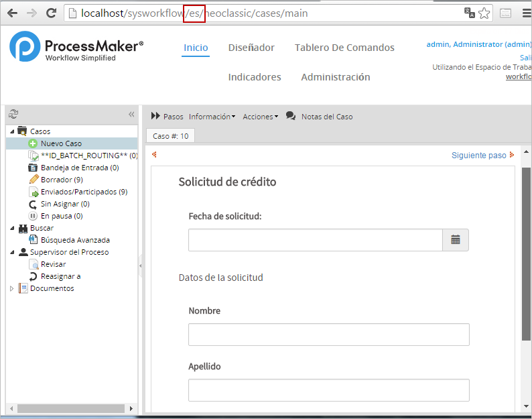Image resolution: width=532 pixels, height=419 pixels.
Task: Collapse the sidebar with the double-chevron icon
Action: coord(131,114)
